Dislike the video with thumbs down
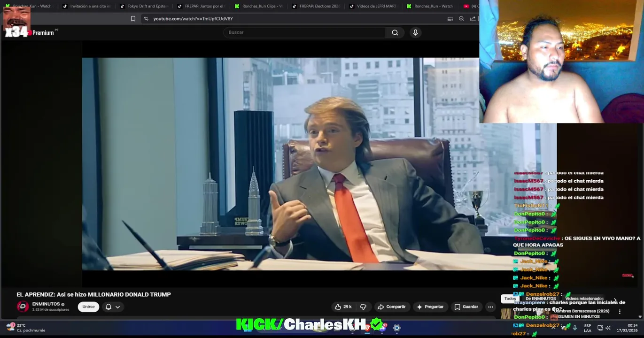The height and width of the screenshot is (338, 644). click(363, 307)
